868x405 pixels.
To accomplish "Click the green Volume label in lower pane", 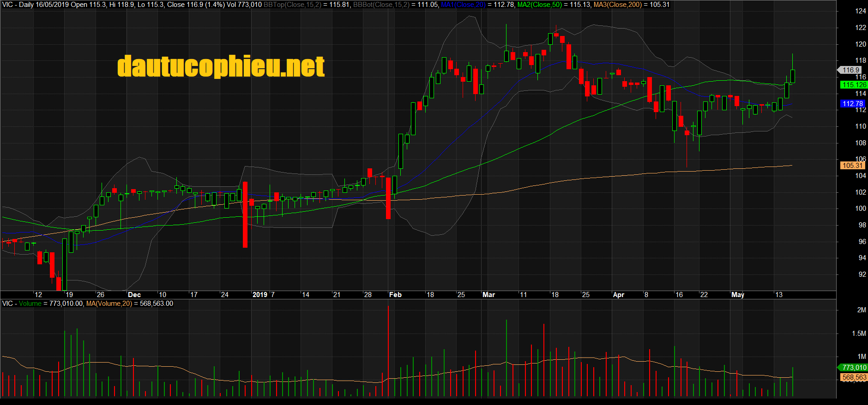I will coord(30,304).
